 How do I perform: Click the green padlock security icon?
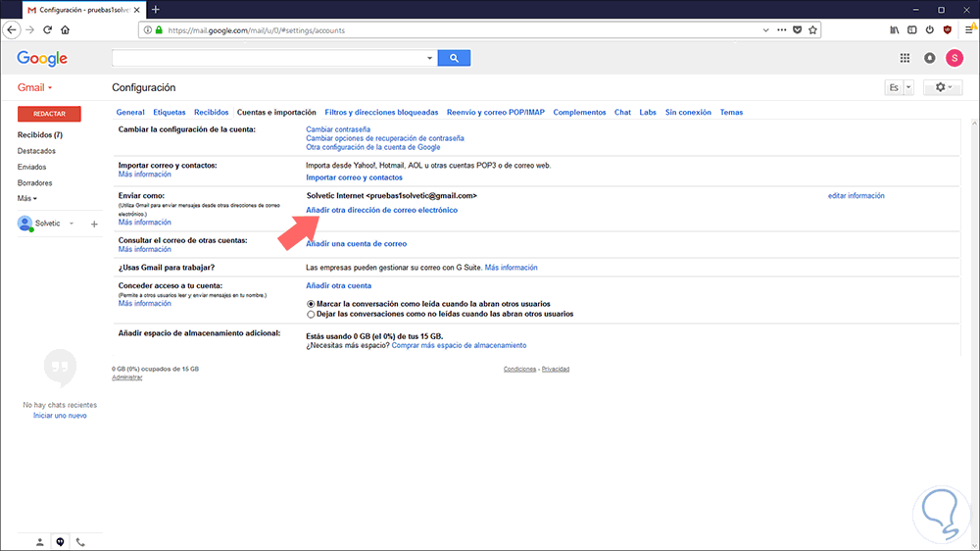point(159,30)
